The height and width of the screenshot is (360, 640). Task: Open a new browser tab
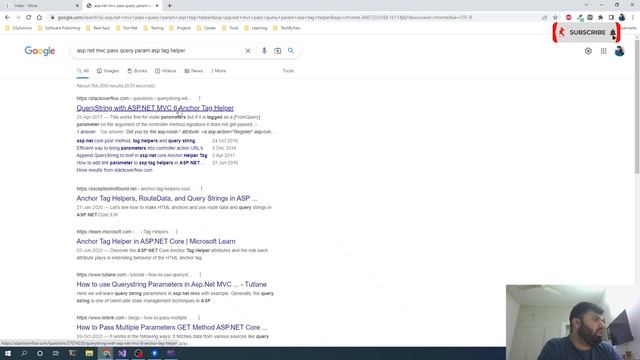[x=169, y=6]
